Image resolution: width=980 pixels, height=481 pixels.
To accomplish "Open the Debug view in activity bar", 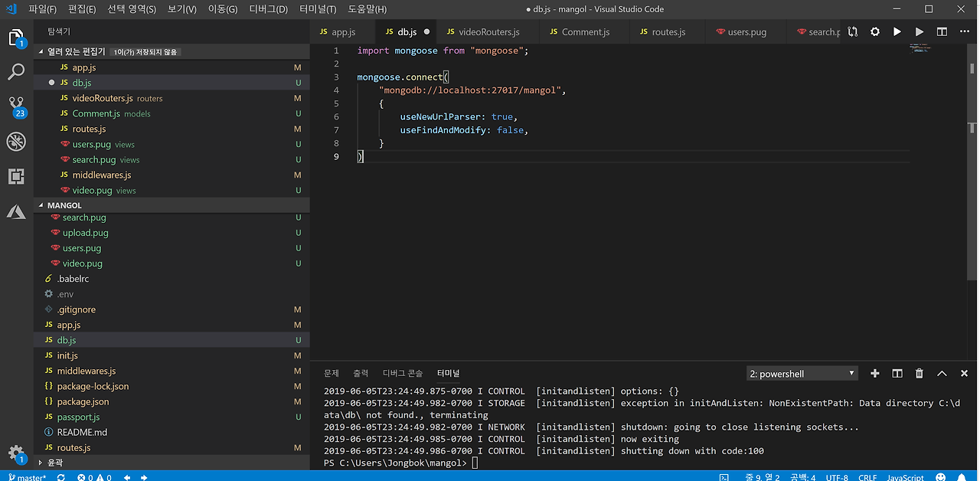I will point(16,142).
